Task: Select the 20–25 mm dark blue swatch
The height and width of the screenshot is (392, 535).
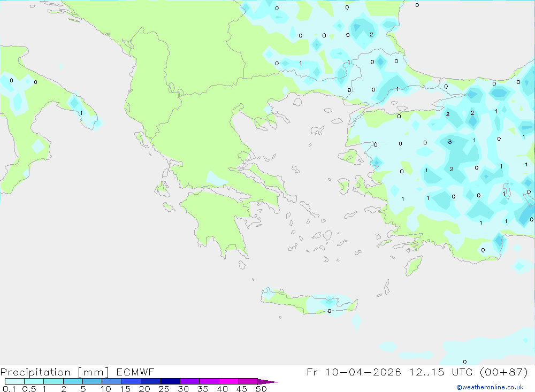Action: tap(150, 381)
